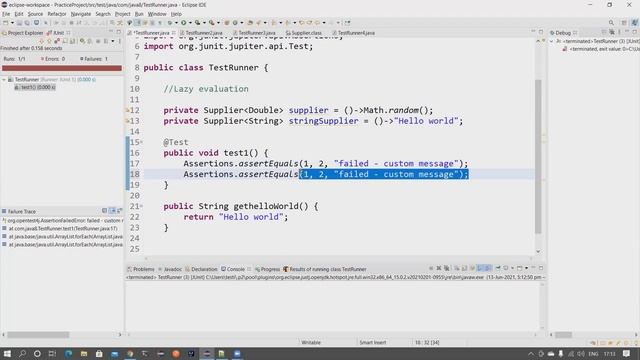This screenshot has height=360, width=640.
Task: Click JUnit rerun test icon
Action: (x=82, y=41)
